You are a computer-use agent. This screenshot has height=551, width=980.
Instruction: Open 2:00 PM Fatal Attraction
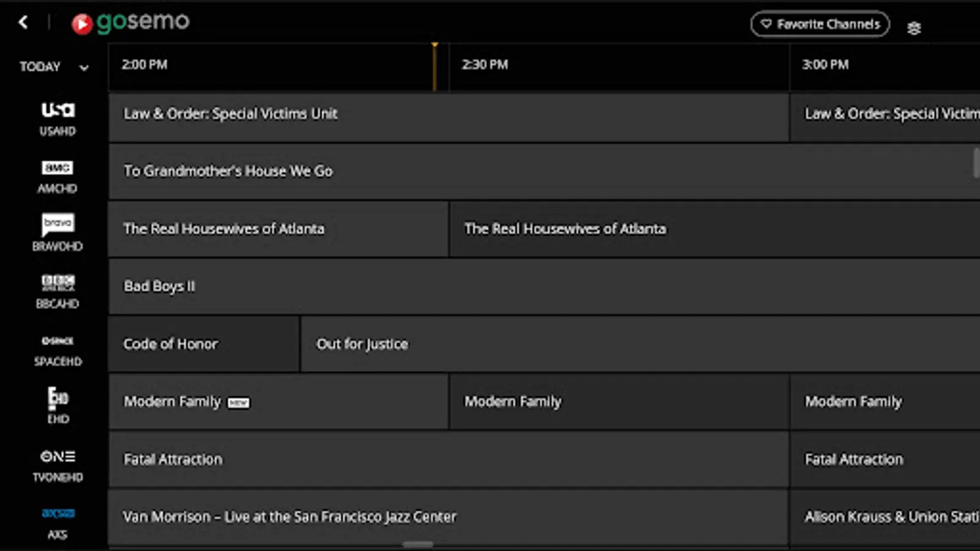[448, 460]
